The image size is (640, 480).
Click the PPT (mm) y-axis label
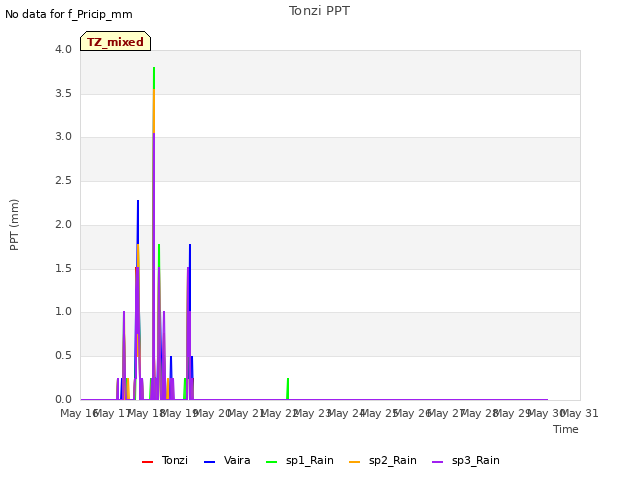tap(14, 224)
